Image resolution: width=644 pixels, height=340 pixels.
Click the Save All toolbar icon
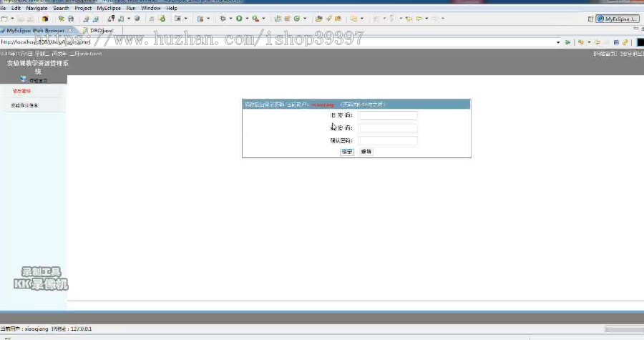point(30,19)
